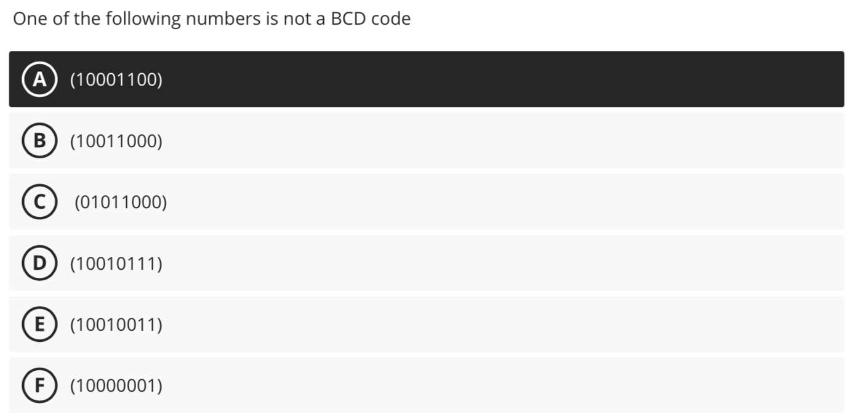The width and height of the screenshot is (868, 420).
Task: Click the text (10010111) in option D
Action: coord(116,263)
